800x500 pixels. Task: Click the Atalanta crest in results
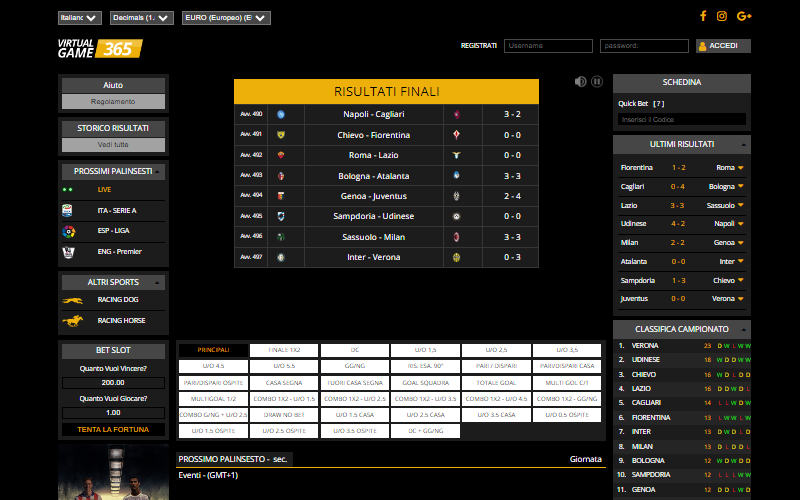(x=457, y=175)
